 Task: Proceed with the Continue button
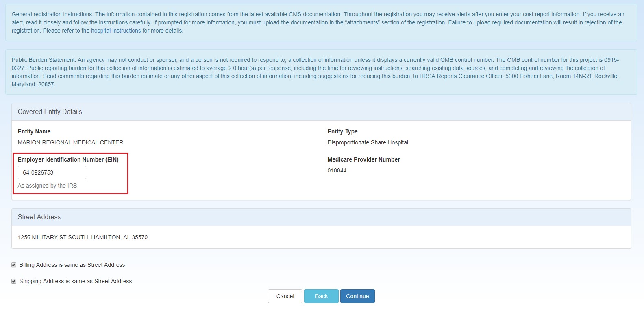[357, 296]
